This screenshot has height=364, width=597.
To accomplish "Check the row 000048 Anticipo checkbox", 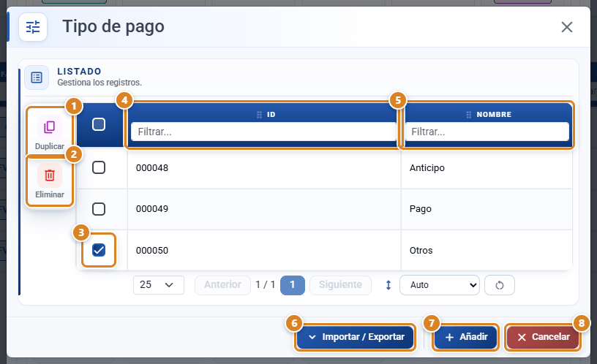I will click(x=99, y=167).
